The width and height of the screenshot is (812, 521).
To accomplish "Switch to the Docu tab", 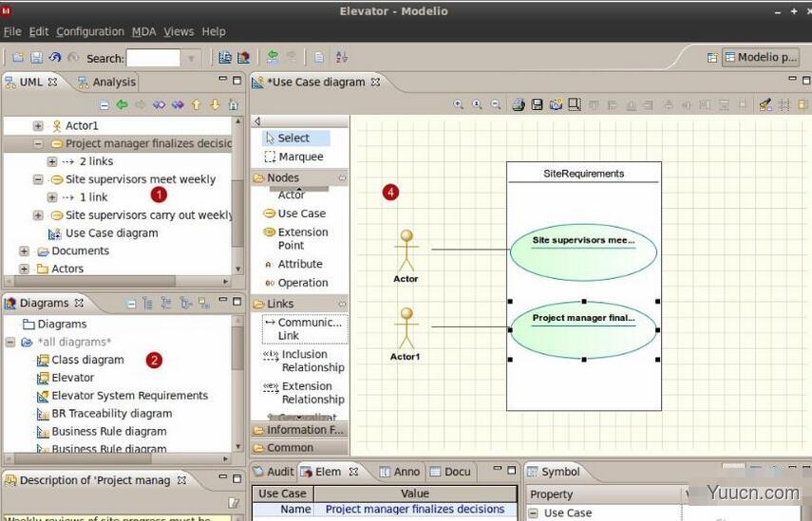I will [451, 472].
